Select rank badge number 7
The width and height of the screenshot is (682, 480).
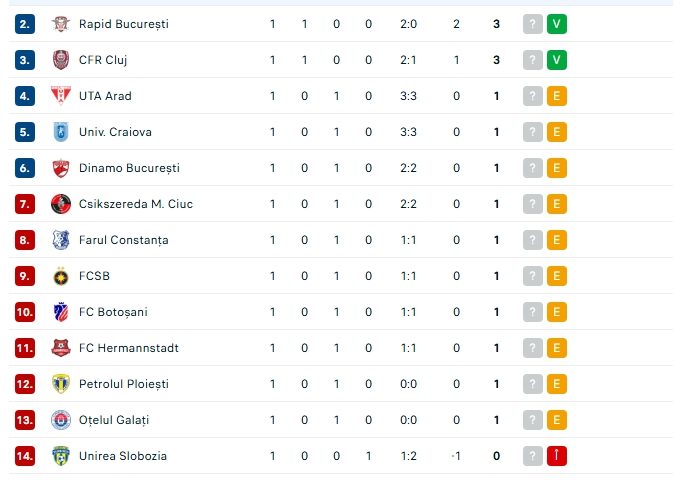pos(25,204)
